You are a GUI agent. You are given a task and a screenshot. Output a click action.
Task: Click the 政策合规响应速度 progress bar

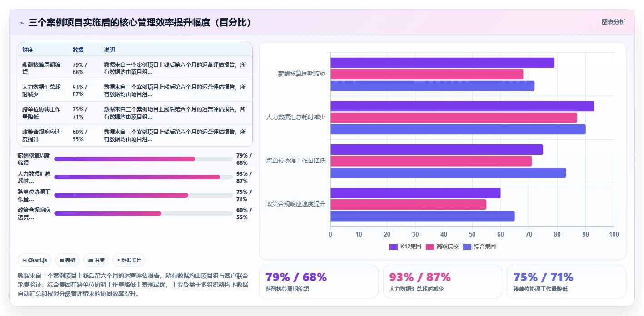point(143,213)
